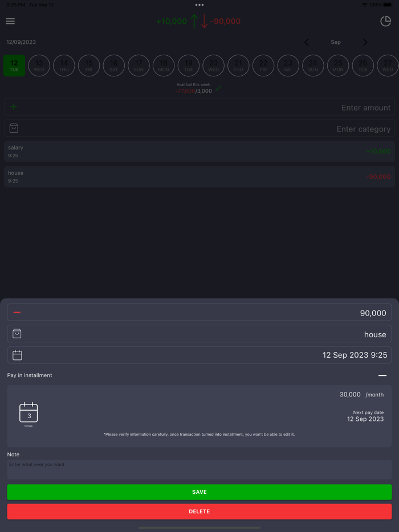399x532 pixels.
Task: Click the -77,000/3,000 weekly balance
Action: click(194, 91)
